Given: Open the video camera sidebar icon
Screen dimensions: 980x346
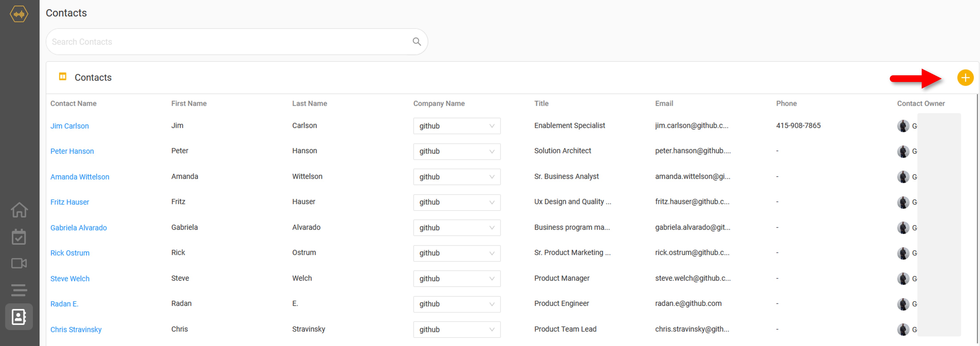Looking at the screenshot, I should click(x=19, y=263).
